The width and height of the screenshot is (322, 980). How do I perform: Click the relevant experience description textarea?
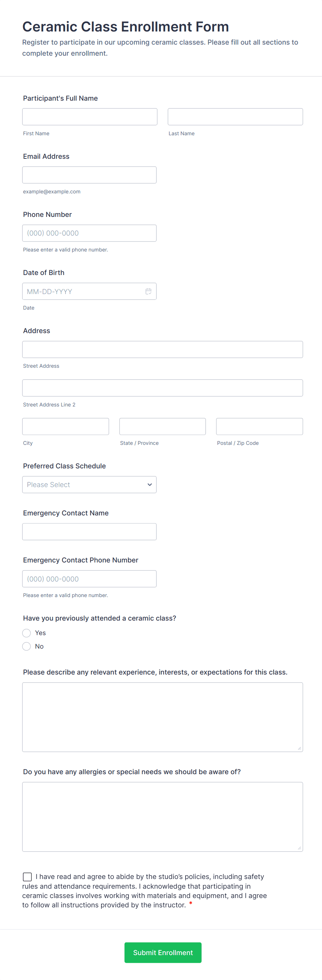[x=162, y=717]
